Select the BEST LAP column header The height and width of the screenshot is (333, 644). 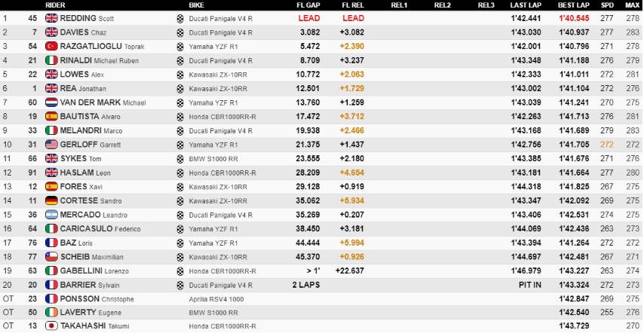[x=573, y=5]
